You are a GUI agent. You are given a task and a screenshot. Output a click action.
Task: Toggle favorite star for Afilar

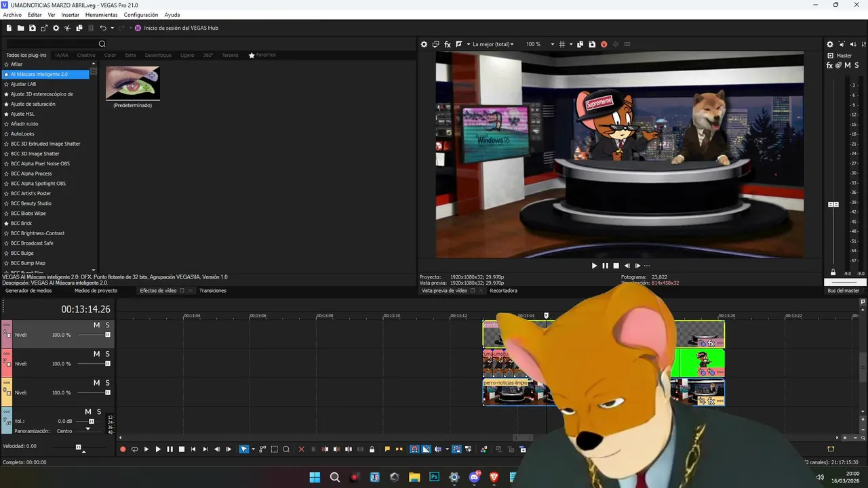click(x=6, y=64)
